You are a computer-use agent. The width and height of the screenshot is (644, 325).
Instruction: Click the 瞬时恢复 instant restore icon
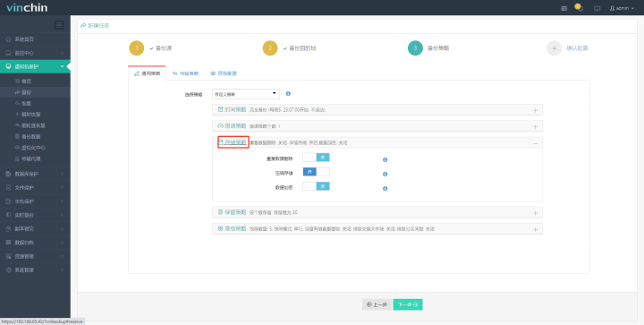(17, 115)
